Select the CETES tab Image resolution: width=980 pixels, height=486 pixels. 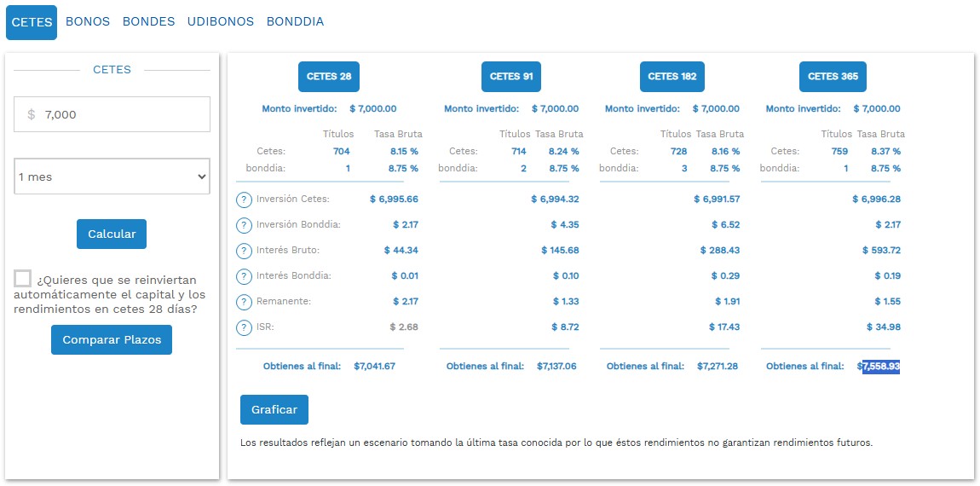[x=32, y=22]
